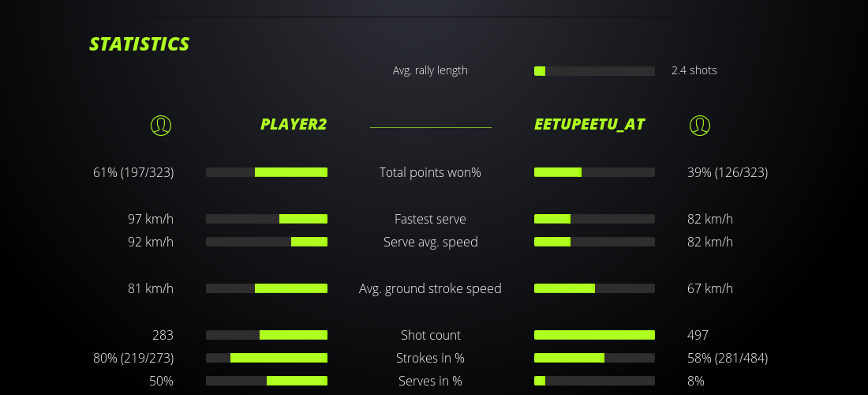Click the EETUPEETU_AT name heading
The image size is (868, 395).
coord(589,124)
